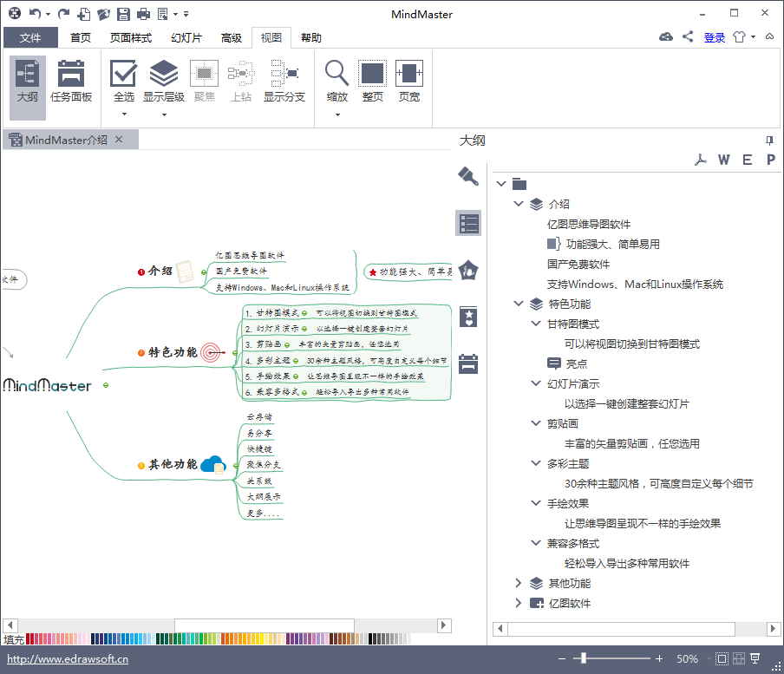Screen dimensions: 784x674
Task: Click the 全选 select all icon
Action: click(123, 74)
